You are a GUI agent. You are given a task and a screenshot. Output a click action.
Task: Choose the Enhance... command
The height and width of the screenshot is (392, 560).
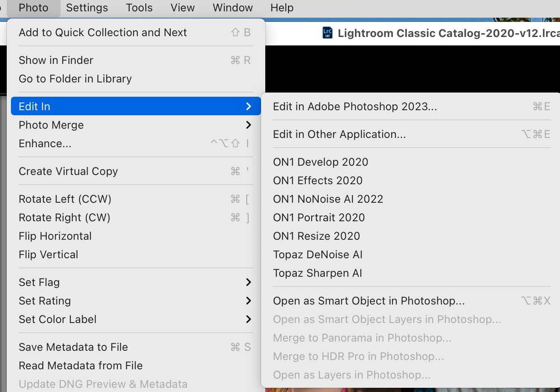[136, 143]
